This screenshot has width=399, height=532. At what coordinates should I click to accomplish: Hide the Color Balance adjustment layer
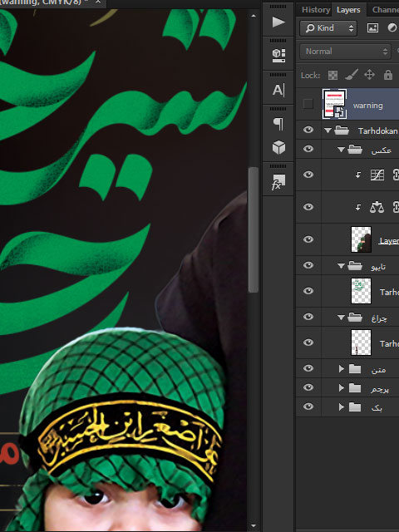(308, 207)
